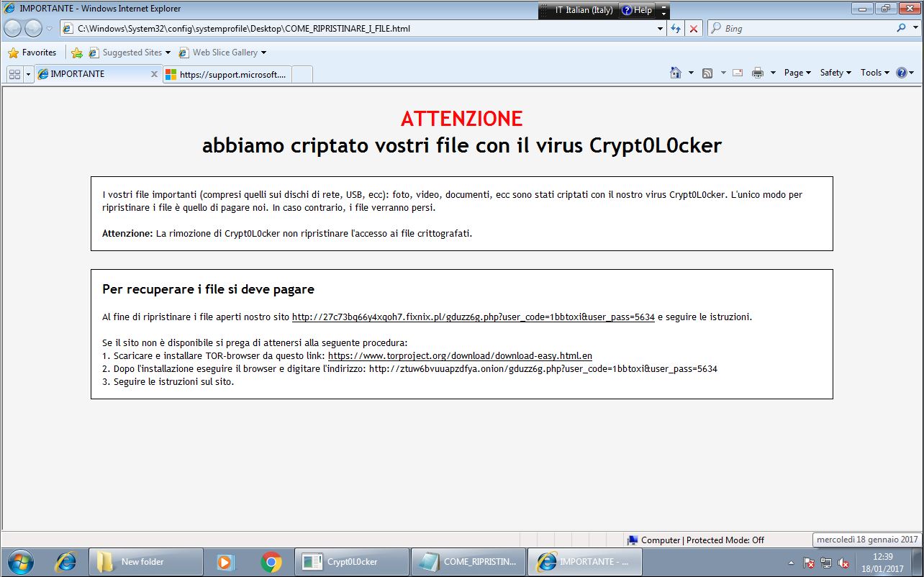This screenshot has height=577, width=924.
Task: Click the browser Forward arrow button
Action: coord(33,29)
